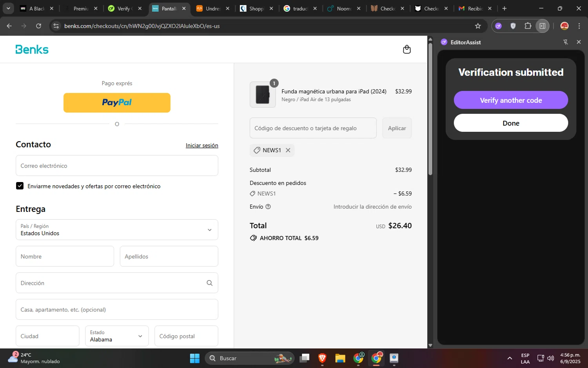This screenshot has height=368, width=588.
Task: Open the shopping bag cart icon
Action: coord(407,49)
